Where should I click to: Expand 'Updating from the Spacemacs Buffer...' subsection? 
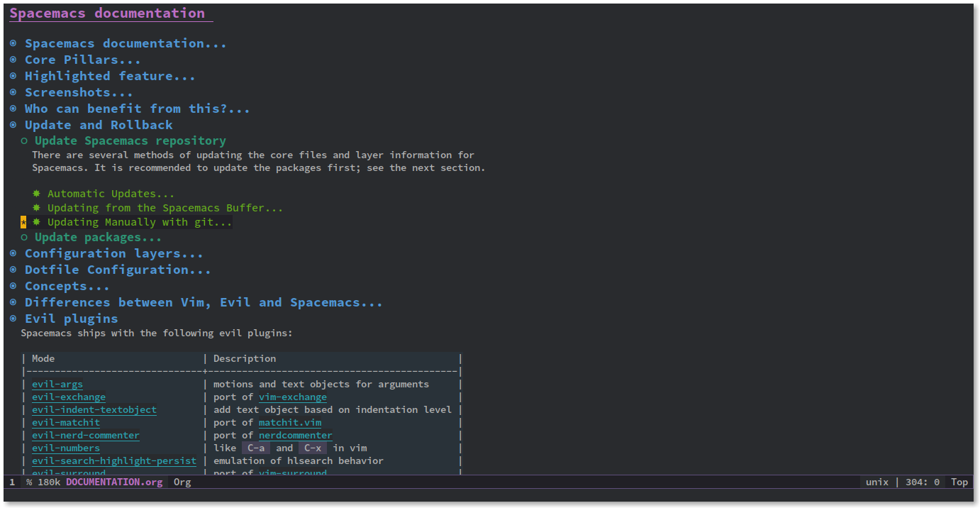[x=165, y=208]
